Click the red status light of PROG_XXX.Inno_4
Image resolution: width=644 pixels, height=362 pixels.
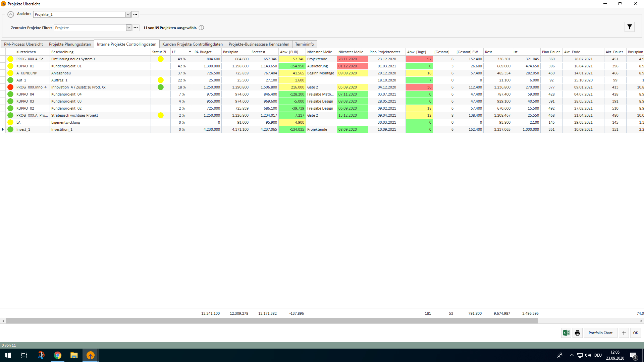pyautogui.click(x=10, y=87)
